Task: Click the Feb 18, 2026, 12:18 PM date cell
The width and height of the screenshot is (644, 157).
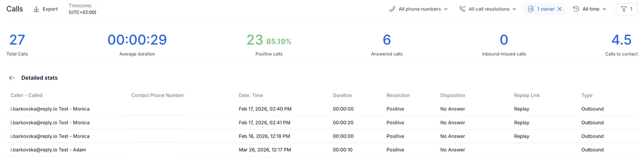Action: [x=264, y=136]
